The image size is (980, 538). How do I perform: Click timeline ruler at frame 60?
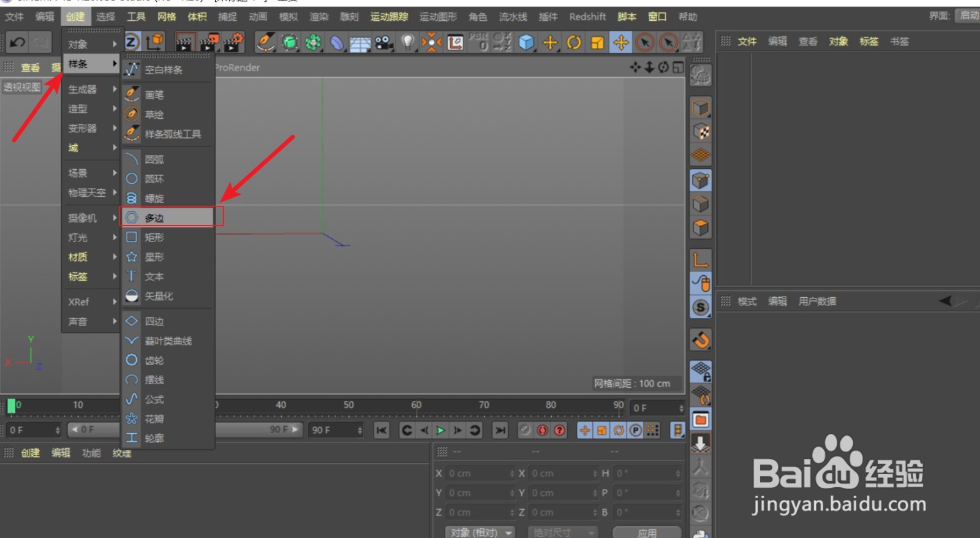point(417,405)
